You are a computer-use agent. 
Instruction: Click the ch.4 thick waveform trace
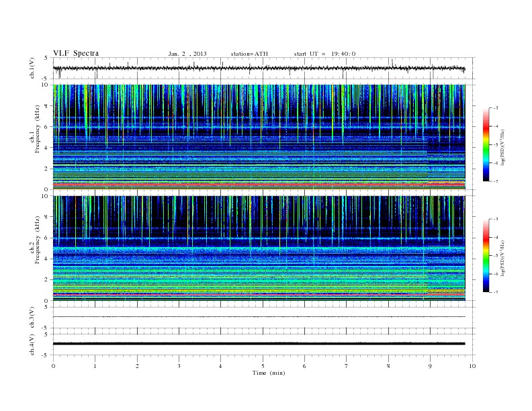tap(259, 344)
